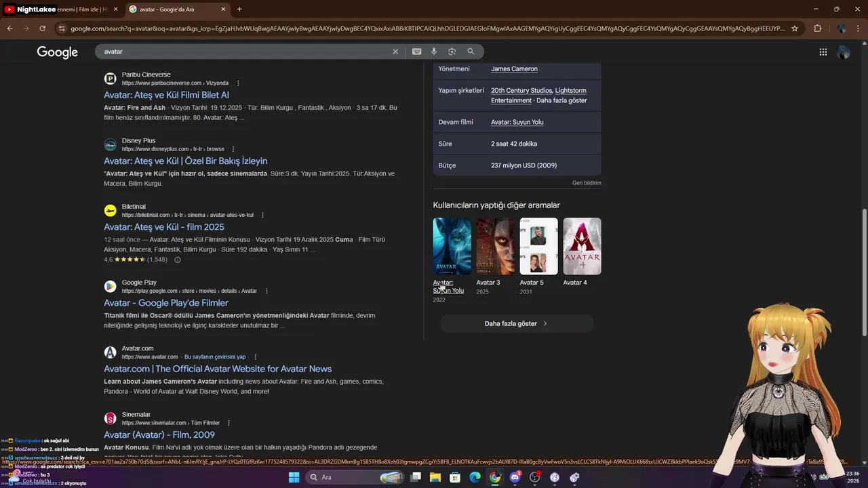Open Avatar: Ateş ve Kül - film 2025
The height and width of the screenshot is (488, 868).
(163, 226)
